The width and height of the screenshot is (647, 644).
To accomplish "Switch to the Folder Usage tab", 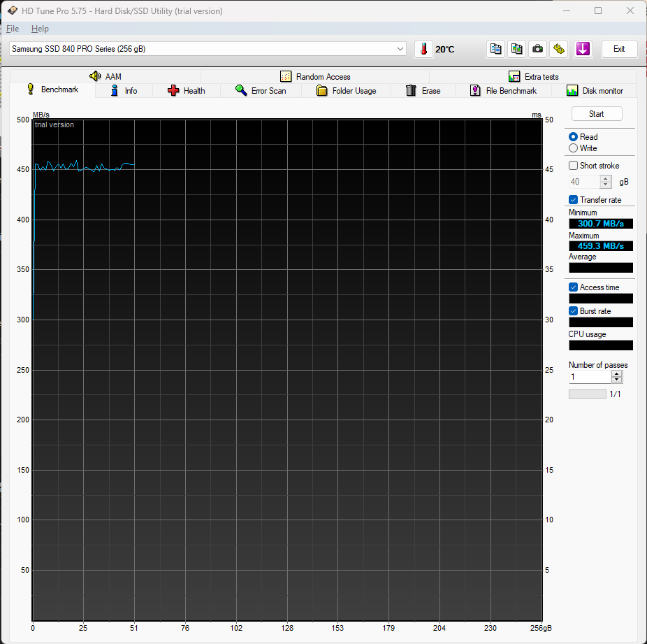I will click(346, 91).
